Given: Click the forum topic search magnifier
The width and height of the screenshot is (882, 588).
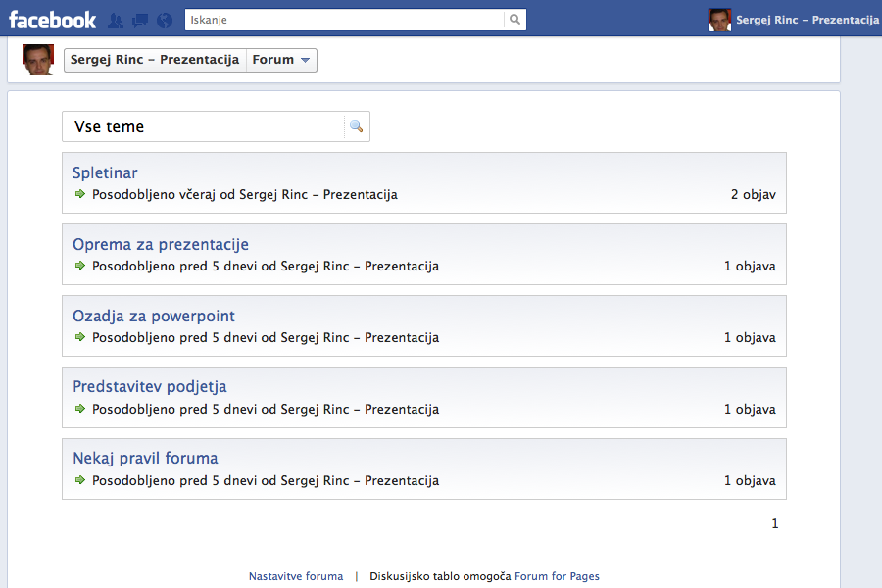Looking at the screenshot, I should (356, 126).
